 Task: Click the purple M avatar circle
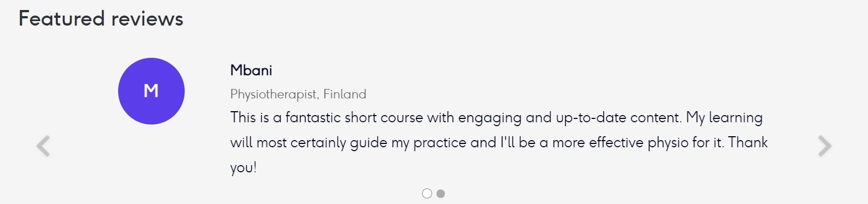coord(151,91)
